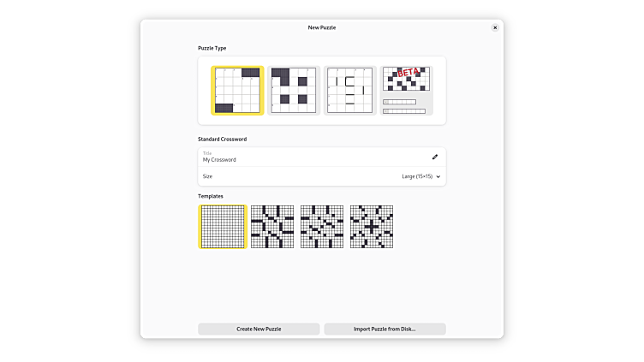Choose the second crossword grid template

point(272,227)
